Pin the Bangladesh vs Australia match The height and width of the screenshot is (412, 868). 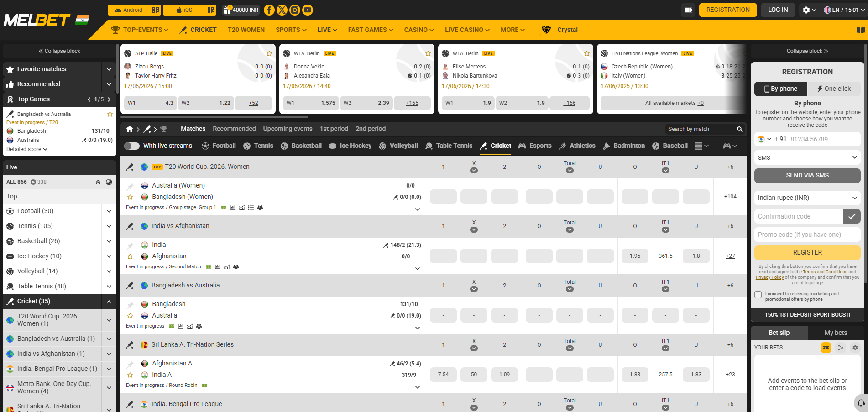130,305
